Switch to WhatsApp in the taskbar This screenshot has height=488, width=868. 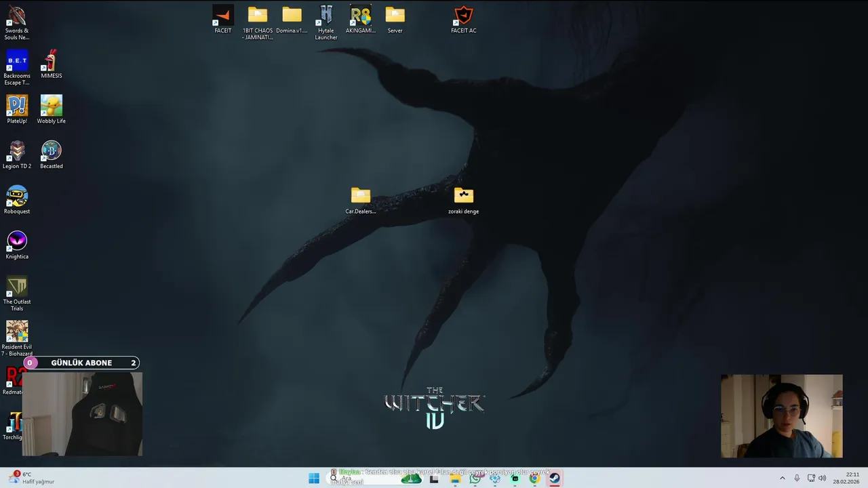[475, 479]
